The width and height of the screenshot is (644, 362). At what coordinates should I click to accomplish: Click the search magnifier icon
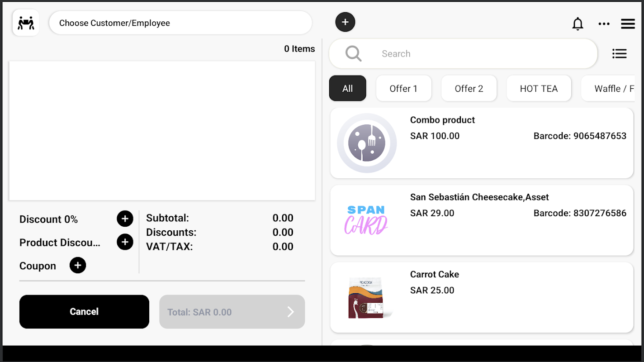[x=353, y=53]
